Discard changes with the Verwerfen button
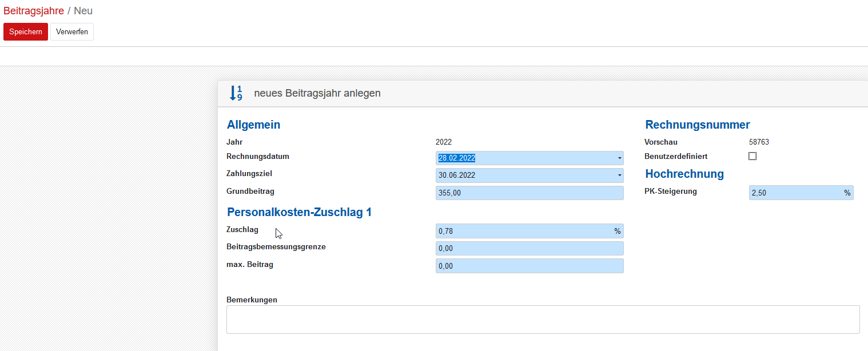This screenshot has height=351, width=868. (72, 32)
